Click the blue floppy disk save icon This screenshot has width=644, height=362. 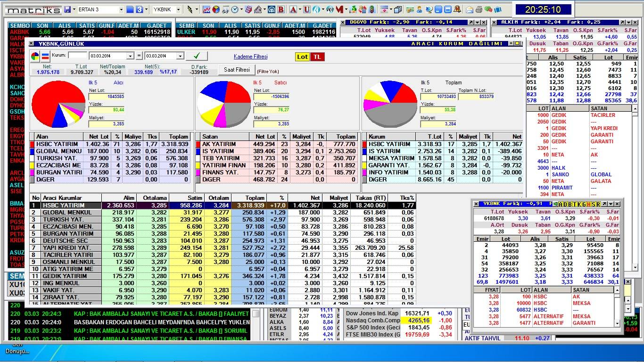pyautogui.click(x=67, y=9)
